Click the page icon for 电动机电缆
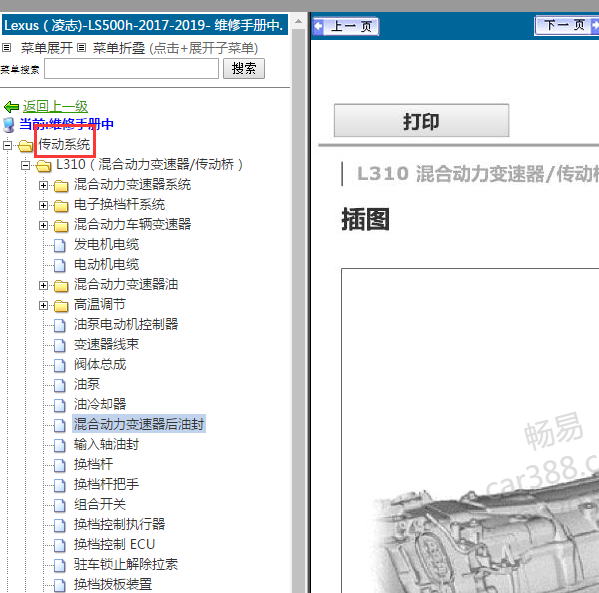 [x=60, y=265]
